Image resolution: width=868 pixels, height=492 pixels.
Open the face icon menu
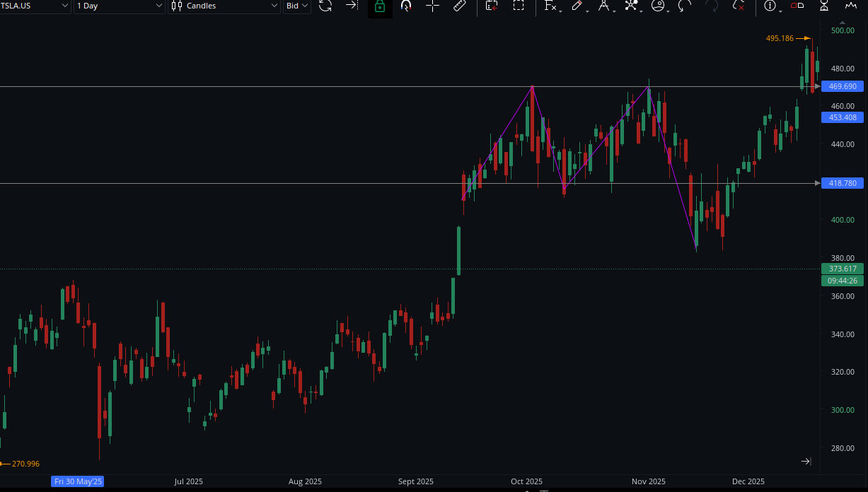click(x=659, y=6)
